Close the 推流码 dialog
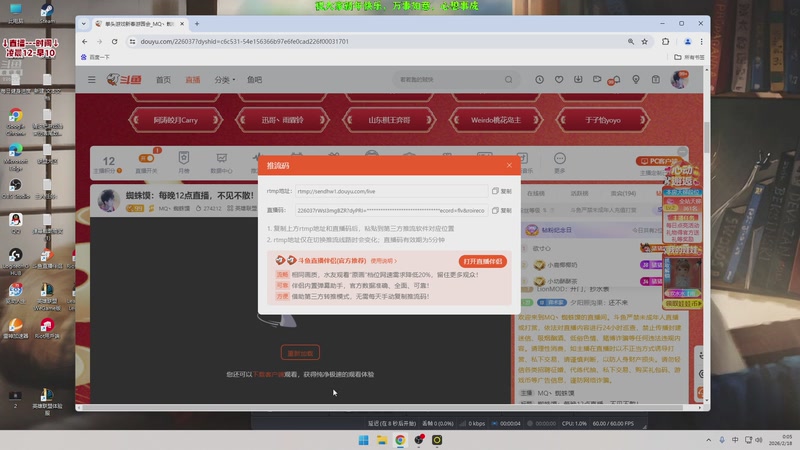800x450 pixels. coord(509,165)
